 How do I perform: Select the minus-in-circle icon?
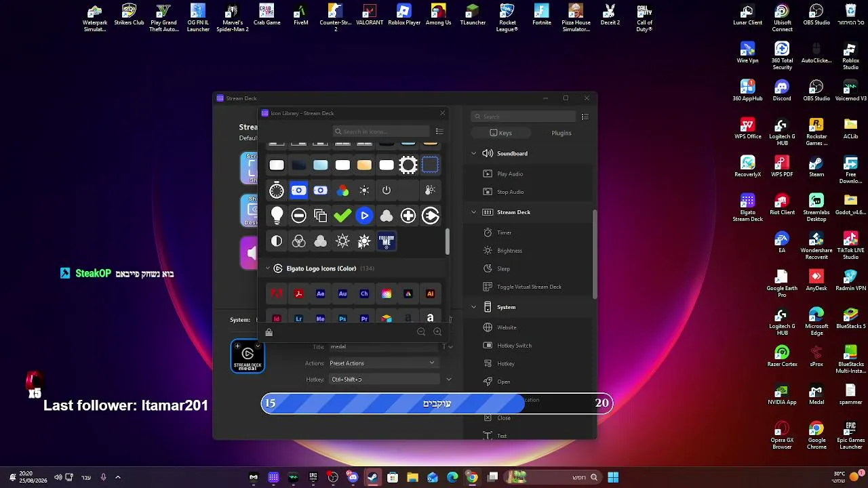(x=298, y=216)
